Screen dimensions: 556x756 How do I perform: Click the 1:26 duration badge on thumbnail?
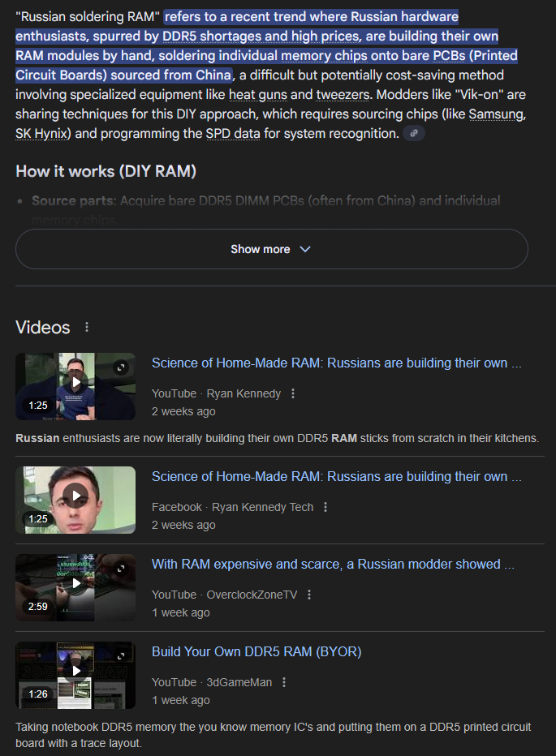pos(37,694)
